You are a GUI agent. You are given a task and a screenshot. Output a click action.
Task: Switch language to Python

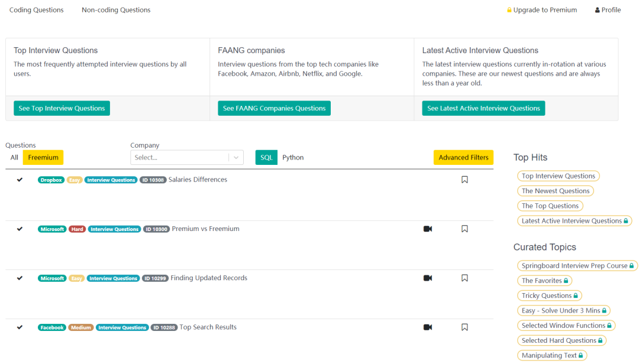pos(293,157)
